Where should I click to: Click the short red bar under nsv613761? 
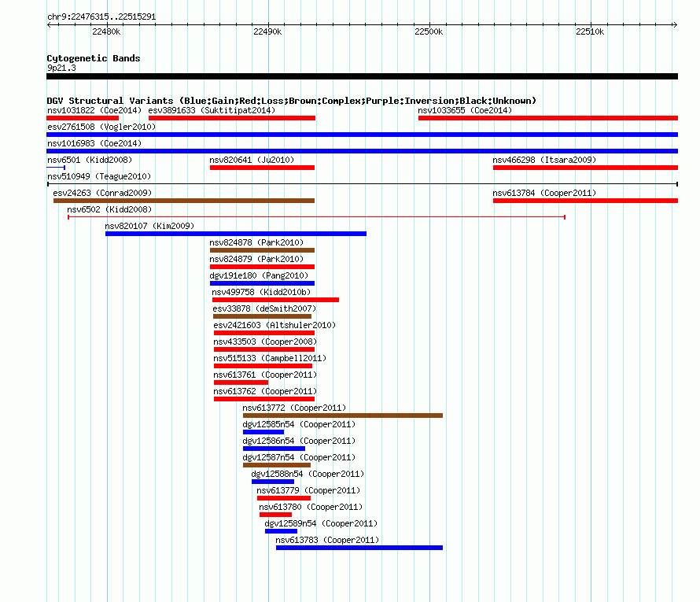[241, 382]
